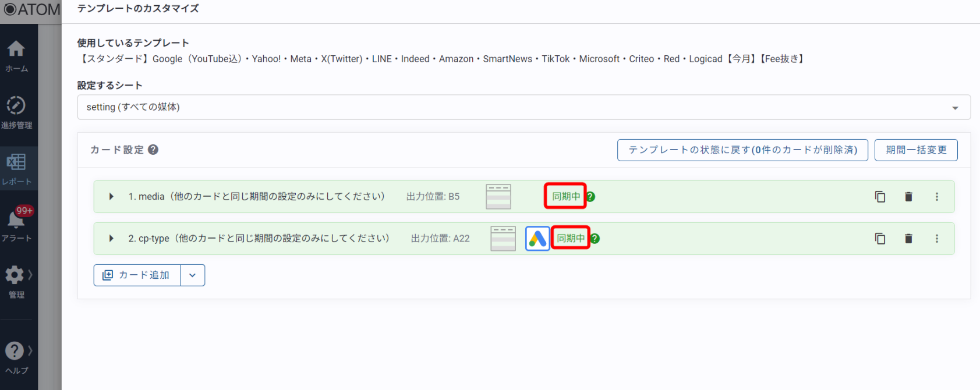Open the Management gear menu
Viewport: 980px width, 390px height.
pyautogui.click(x=15, y=282)
